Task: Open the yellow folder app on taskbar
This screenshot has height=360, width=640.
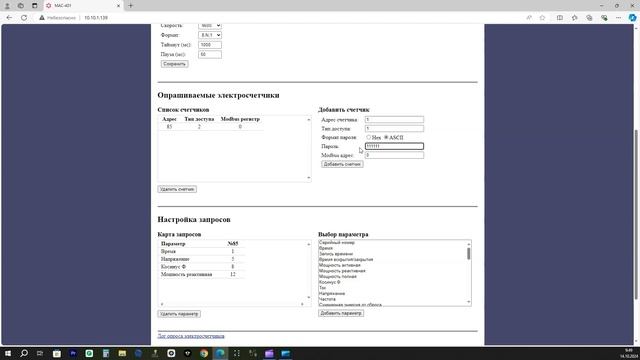Action: click(122, 353)
